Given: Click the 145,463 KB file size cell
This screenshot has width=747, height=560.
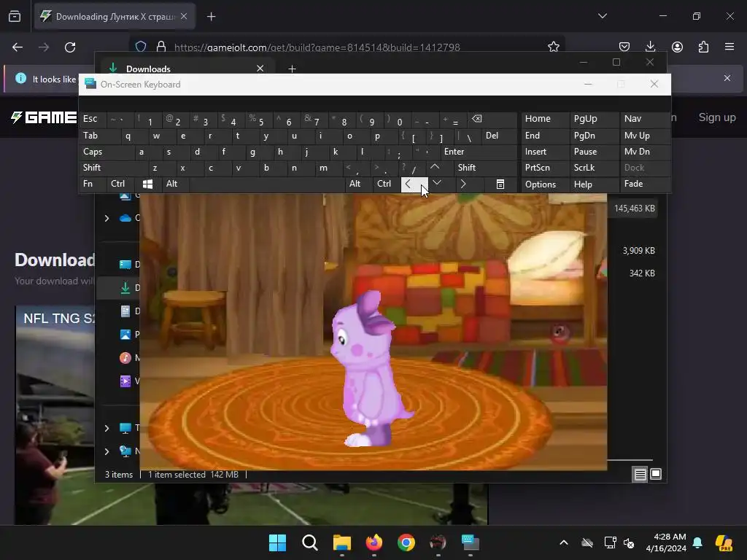Looking at the screenshot, I should (x=634, y=209).
